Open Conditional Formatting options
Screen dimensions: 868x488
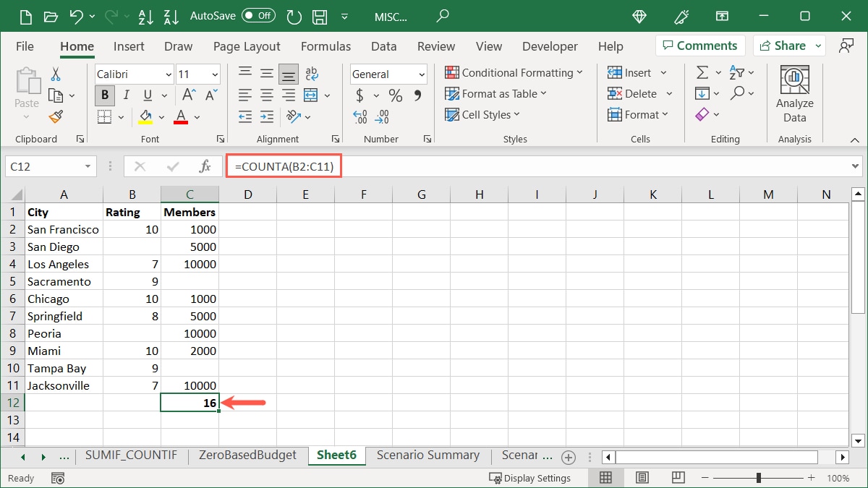point(514,72)
